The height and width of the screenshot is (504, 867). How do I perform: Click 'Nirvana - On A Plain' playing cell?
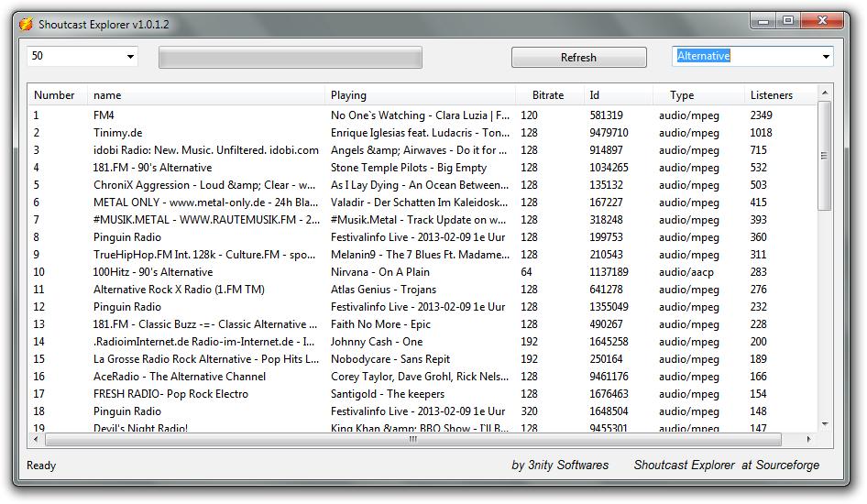[379, 272]
